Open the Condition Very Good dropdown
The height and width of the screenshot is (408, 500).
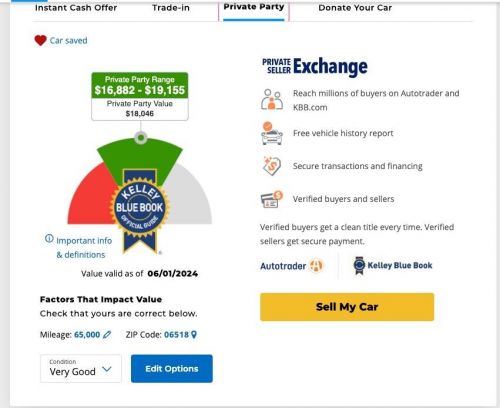[81, 369]
